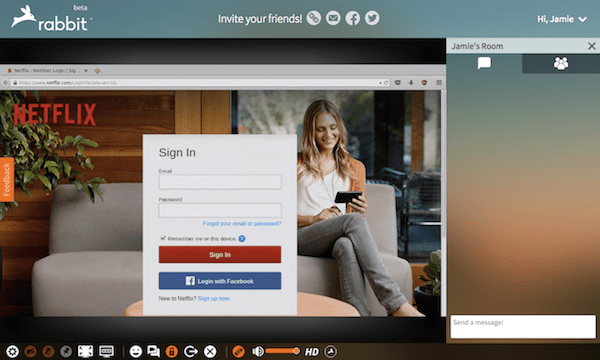
Task: Mute sound using the speaker icon
Action: [x=258, y=351]
